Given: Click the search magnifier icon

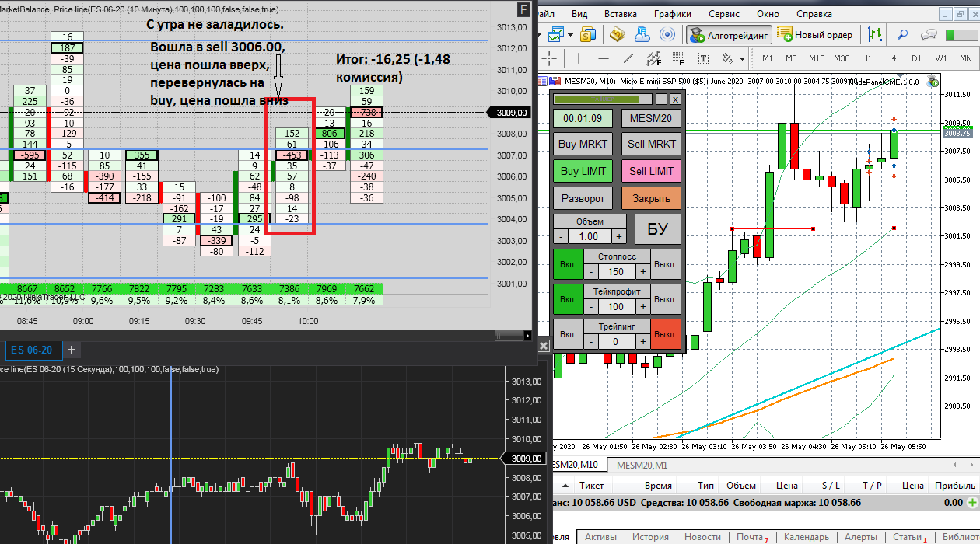Looking at the screenshot, I should [x=903, y=35].
